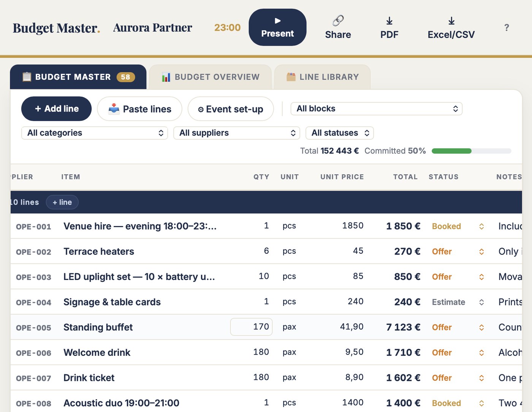Click the Total 152 443 € summary
Viewport: 532px width, 412px height.
coord(329,151)
